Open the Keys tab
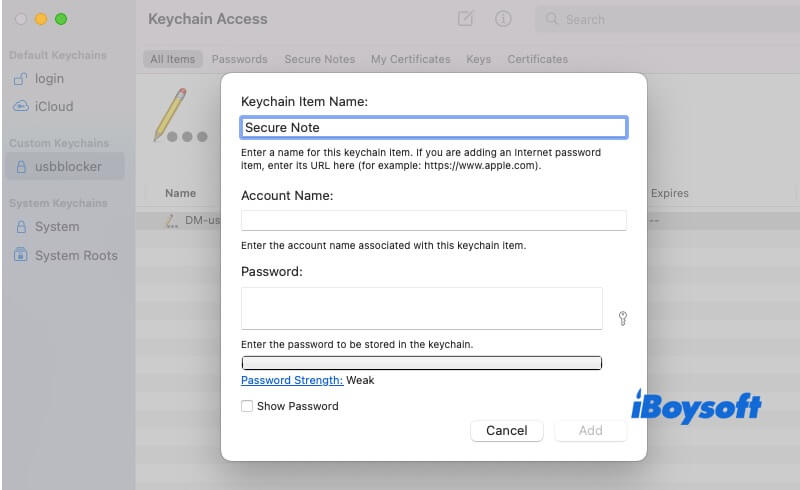The width and height of the screenshot is (800, 490). tap(478, 59)
